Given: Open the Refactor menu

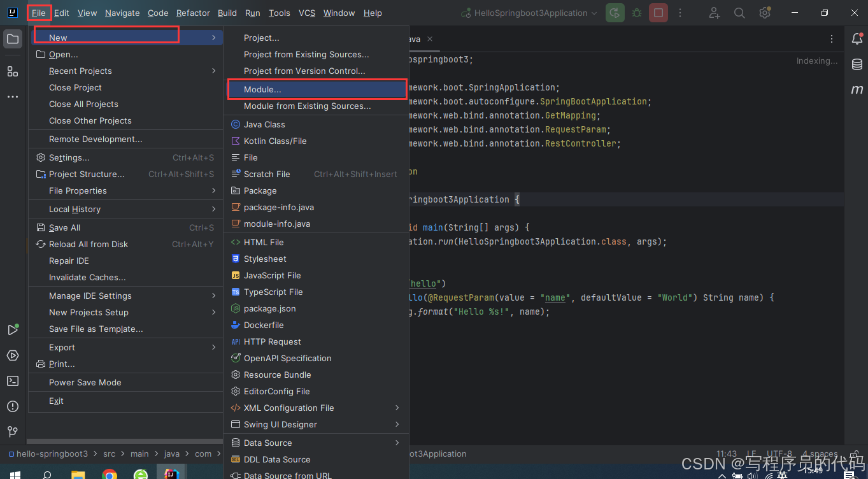Looking at the screenshot, I should 192,13.
